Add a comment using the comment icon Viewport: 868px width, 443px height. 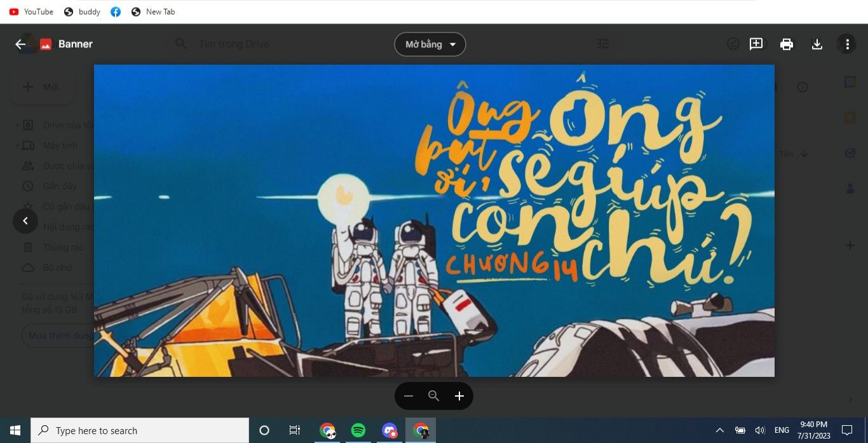(x=756, y=44)
